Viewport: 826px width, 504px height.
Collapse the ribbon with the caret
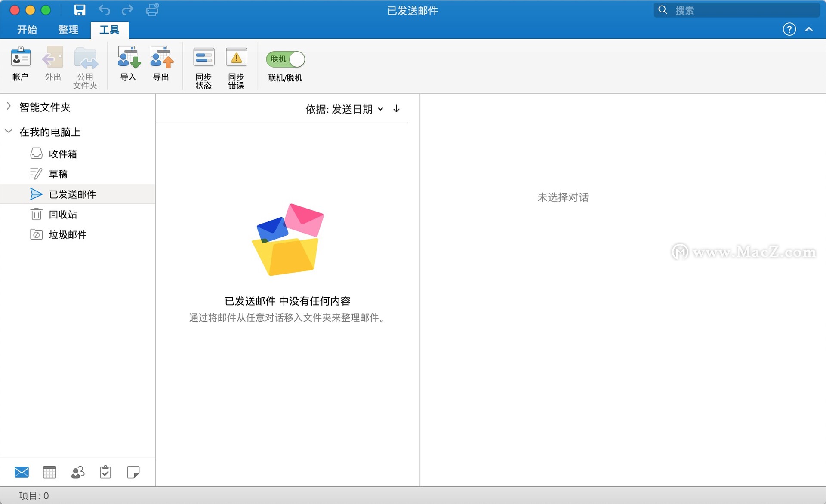point(809,29)
